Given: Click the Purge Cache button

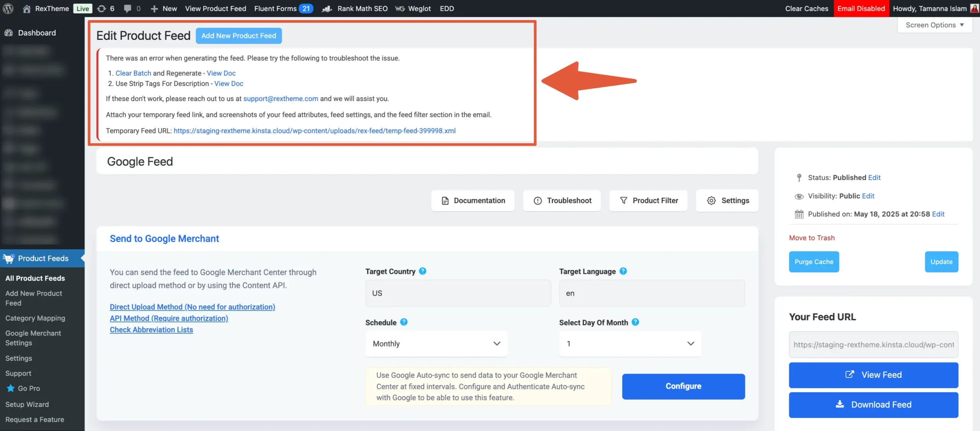Looking at the screenshot, I should point(814,262).
